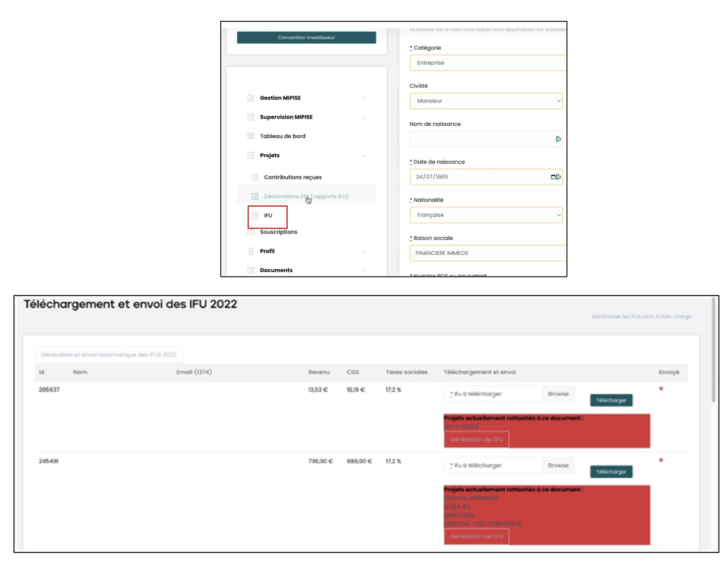Click Télécharger button for row 285637

tap(611, 400)
